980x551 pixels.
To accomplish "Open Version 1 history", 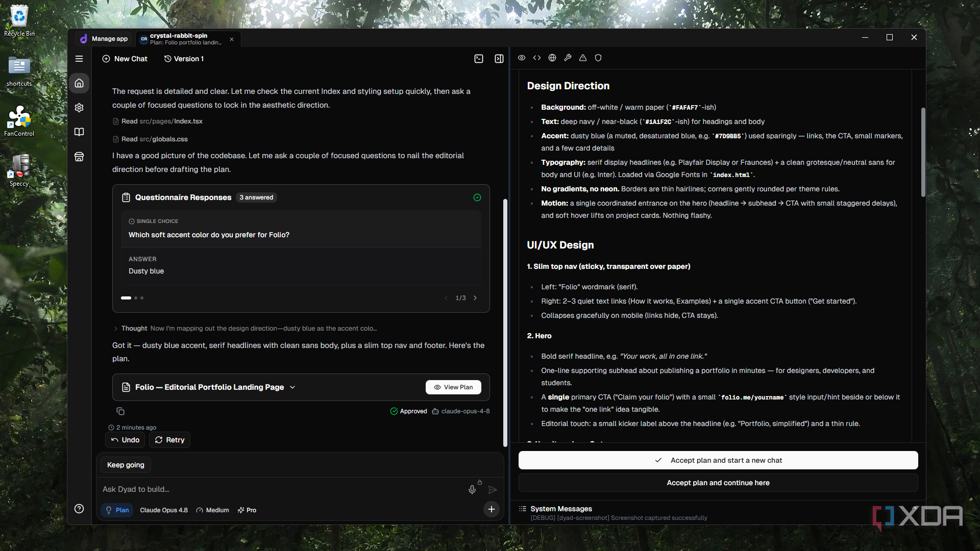I will (x=184, y=59).
